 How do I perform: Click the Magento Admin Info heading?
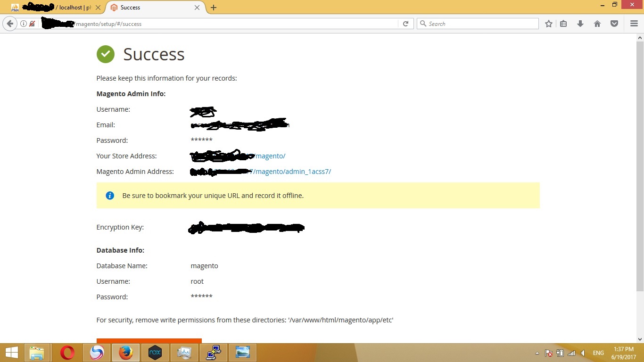pos(131,94)
